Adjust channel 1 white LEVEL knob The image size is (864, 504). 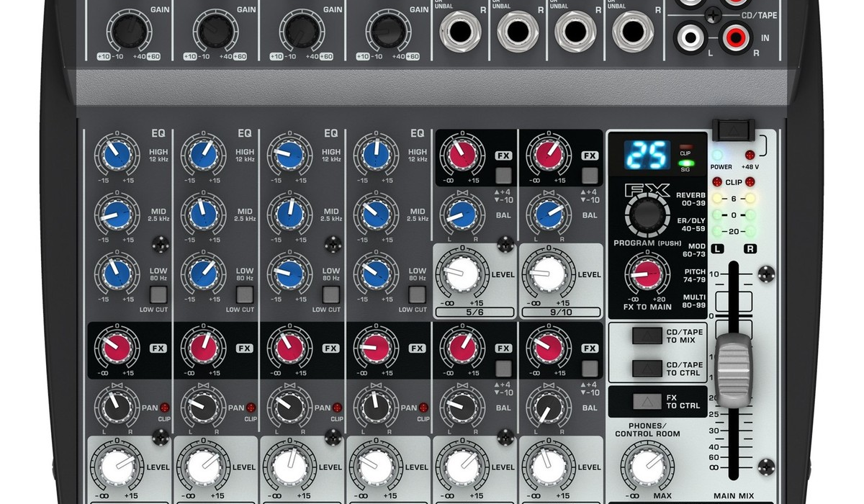[116, 467]
